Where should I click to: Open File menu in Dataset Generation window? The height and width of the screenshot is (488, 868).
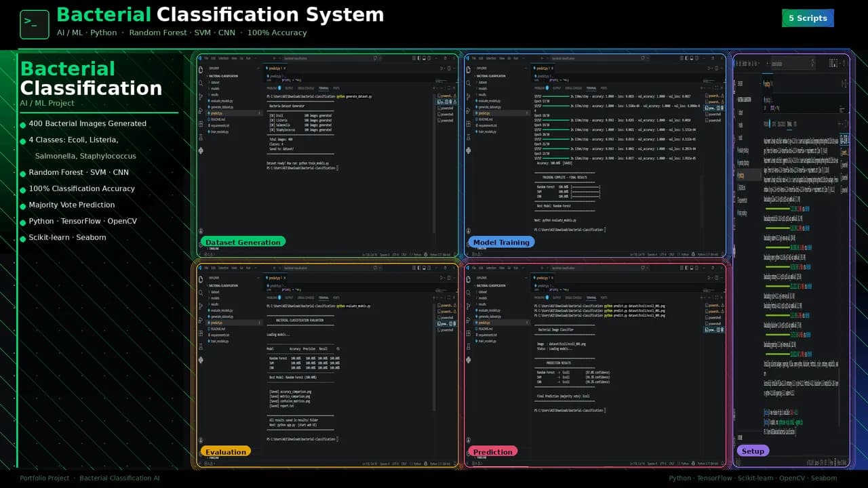coord(207,58)
